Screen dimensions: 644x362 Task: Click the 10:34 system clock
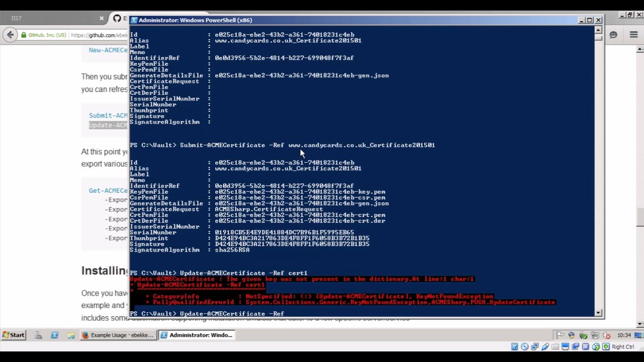point(624,335)
